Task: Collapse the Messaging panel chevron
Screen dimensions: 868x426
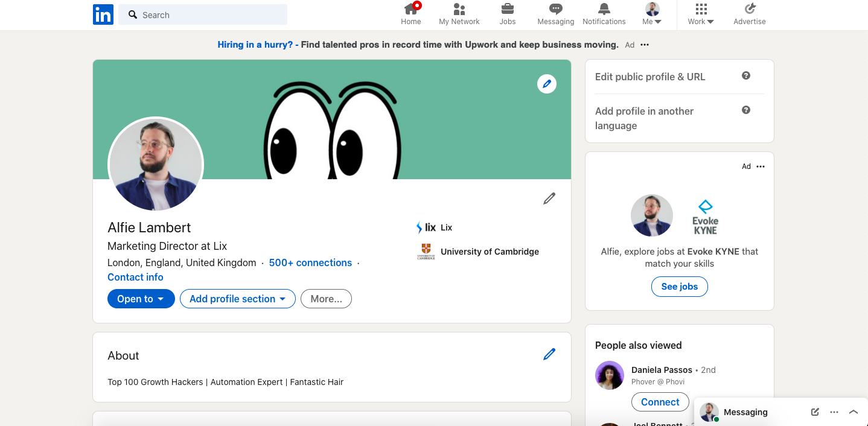Action: point(853,412)
